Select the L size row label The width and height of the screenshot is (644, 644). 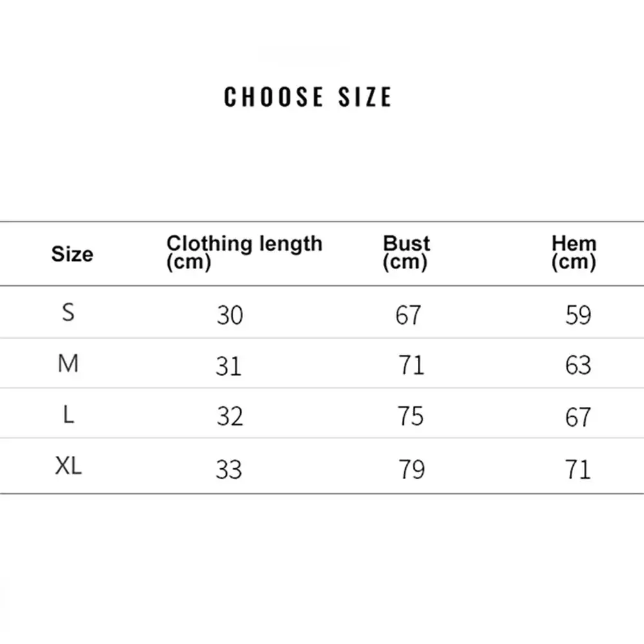[68, 415]
